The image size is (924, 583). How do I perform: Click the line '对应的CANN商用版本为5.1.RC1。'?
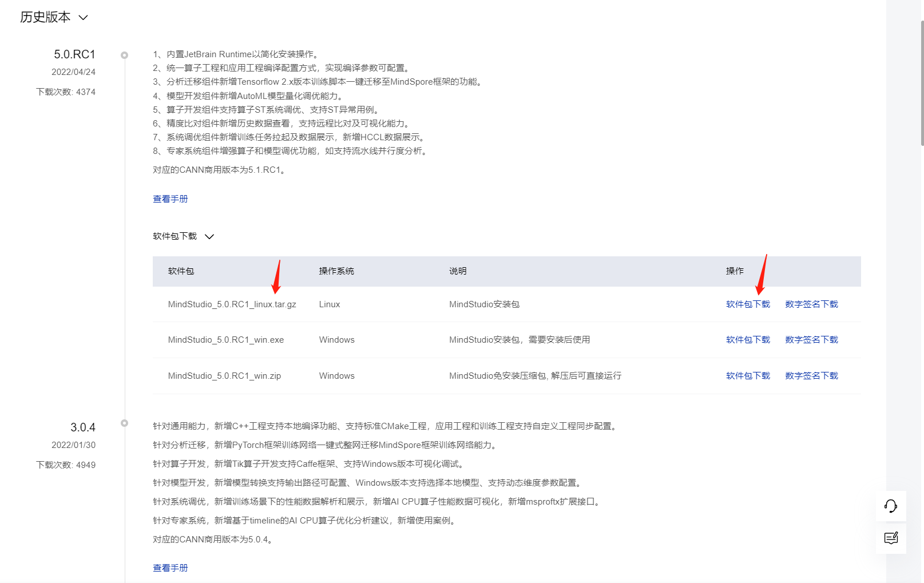(x=221, y=170)
